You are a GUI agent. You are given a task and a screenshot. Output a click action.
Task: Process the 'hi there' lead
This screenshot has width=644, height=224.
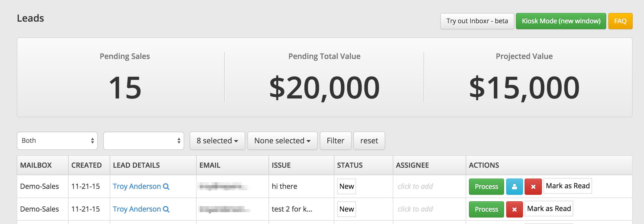point(486,187)
